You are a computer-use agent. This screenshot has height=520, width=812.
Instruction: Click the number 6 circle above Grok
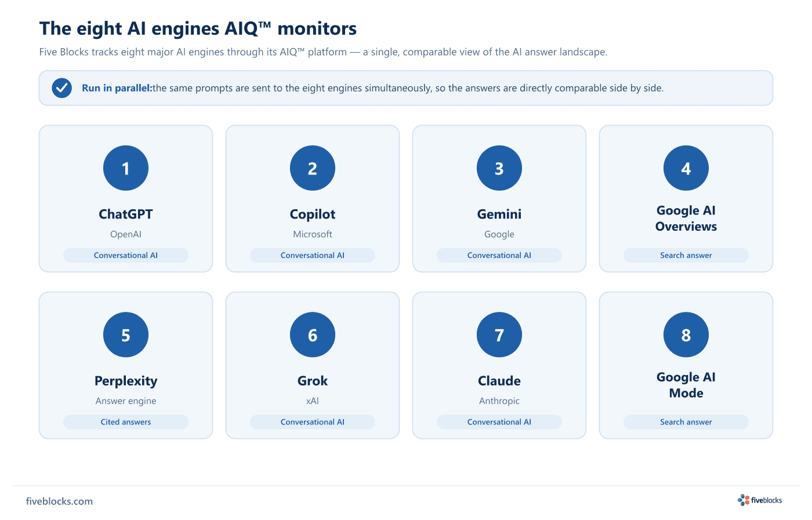coord(313,335)
